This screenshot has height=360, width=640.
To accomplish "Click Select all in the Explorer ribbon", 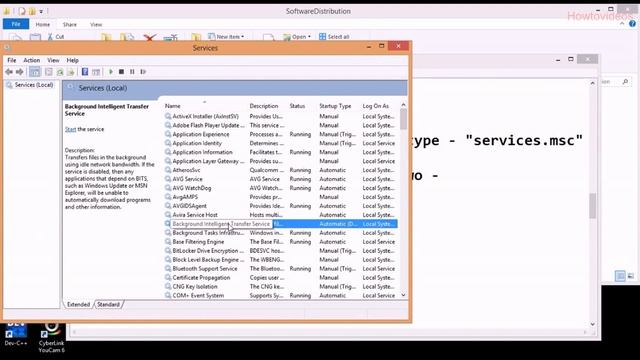I will pos(334,37).
